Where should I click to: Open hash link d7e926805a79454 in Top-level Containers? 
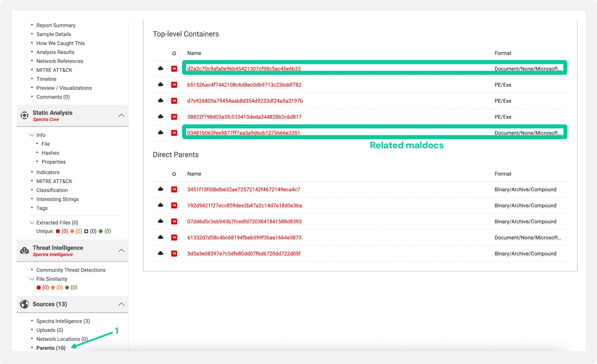(245, 101)
